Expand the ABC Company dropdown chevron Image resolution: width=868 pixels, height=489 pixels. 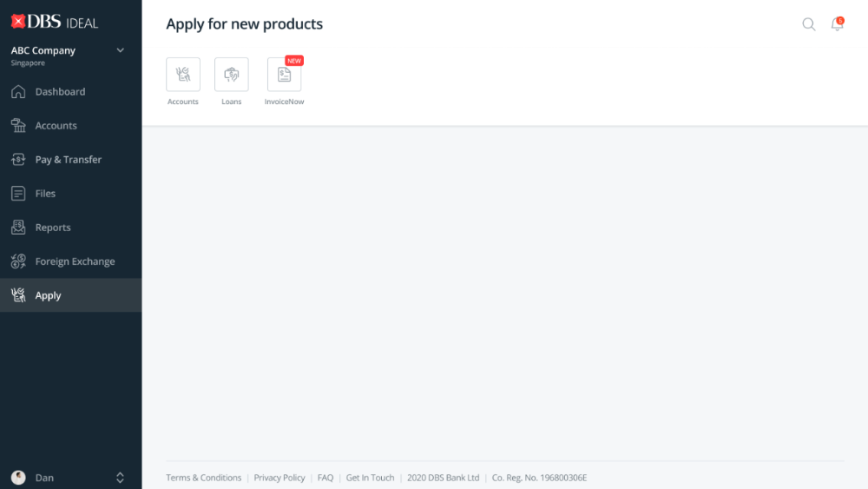click(120, 50)
